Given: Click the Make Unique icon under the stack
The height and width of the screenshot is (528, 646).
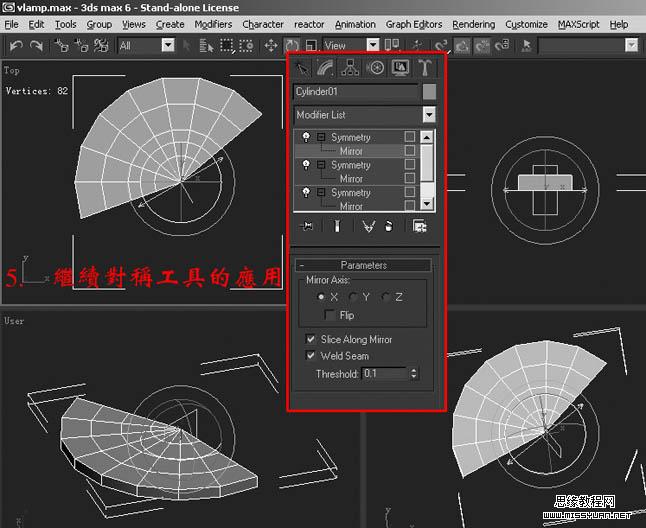Looking at the screenshot, I should tap(368, 226).
